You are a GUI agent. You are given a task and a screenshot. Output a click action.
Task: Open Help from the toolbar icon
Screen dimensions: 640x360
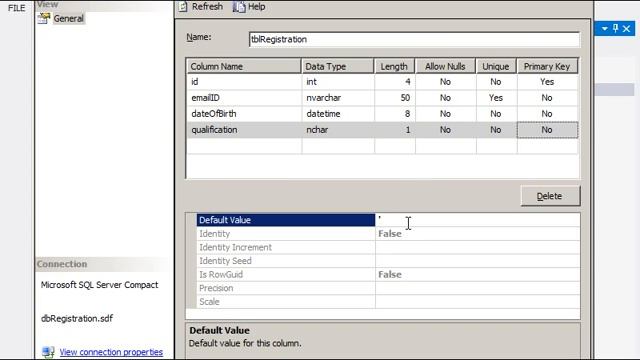point(239,7)
